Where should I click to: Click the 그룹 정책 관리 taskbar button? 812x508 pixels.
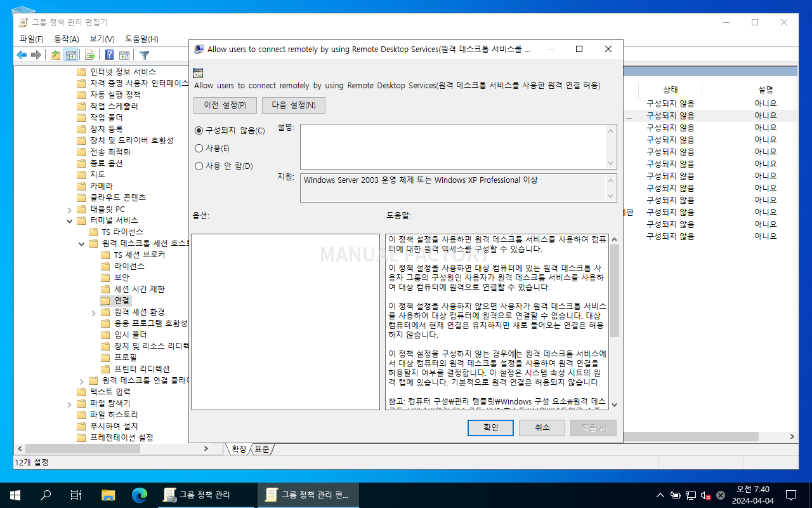[205, 495]
